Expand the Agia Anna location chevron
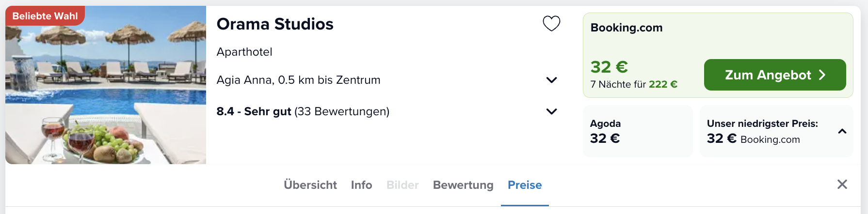This screenshot has height=214, width=868. point(551,80)
